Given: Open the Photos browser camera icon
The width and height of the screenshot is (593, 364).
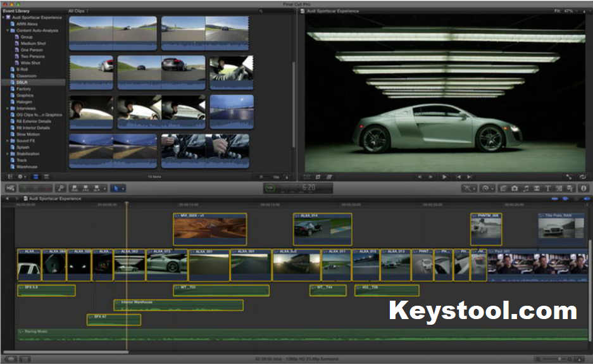Looking at the screenshot, I should [x=515, y=188].
